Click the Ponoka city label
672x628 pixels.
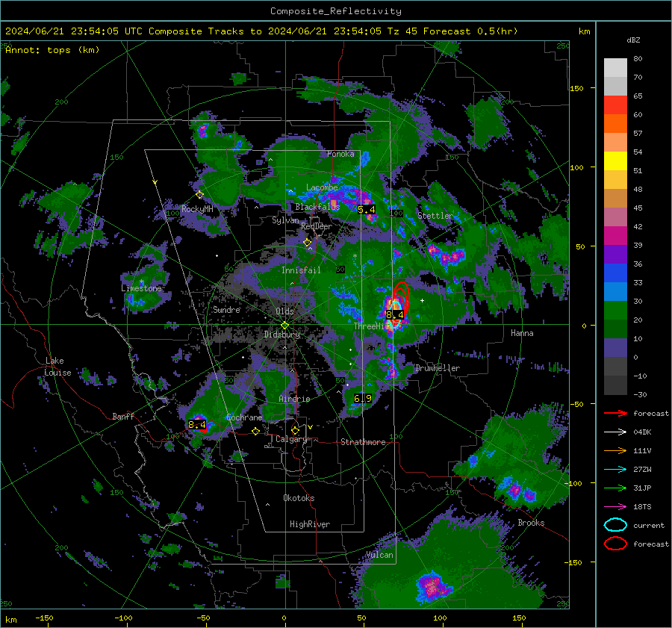point(340,154)
